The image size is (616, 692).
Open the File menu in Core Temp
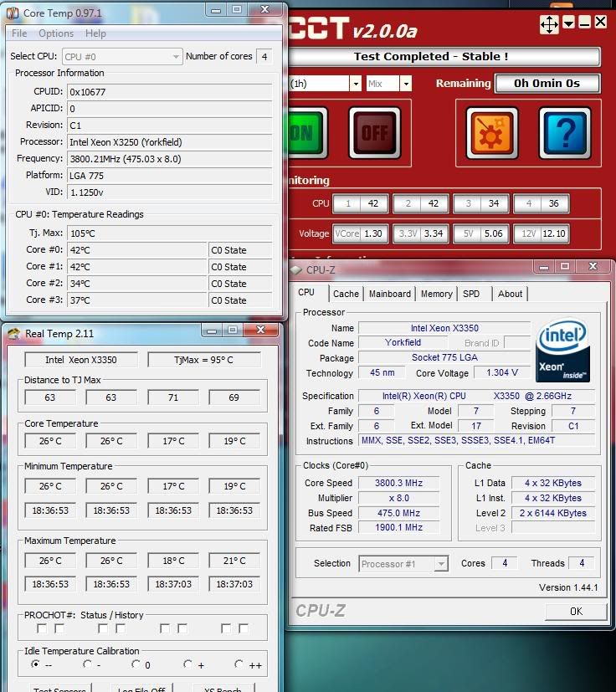click(x=19, y=33)
